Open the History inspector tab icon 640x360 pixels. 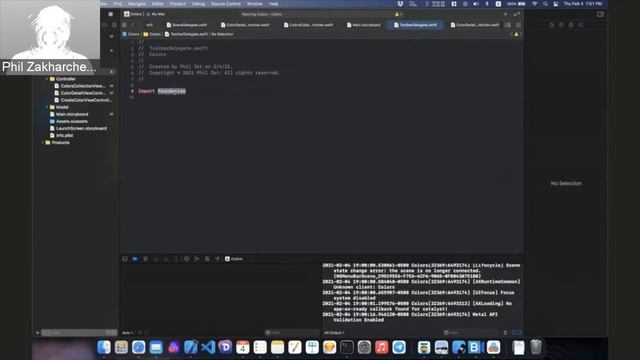[561, 25]
